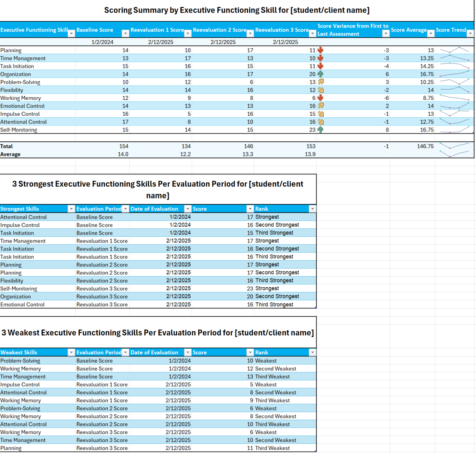Select the total score average cell 146.75
Viewport: 476px width, 453px height.
click(413, 146)
